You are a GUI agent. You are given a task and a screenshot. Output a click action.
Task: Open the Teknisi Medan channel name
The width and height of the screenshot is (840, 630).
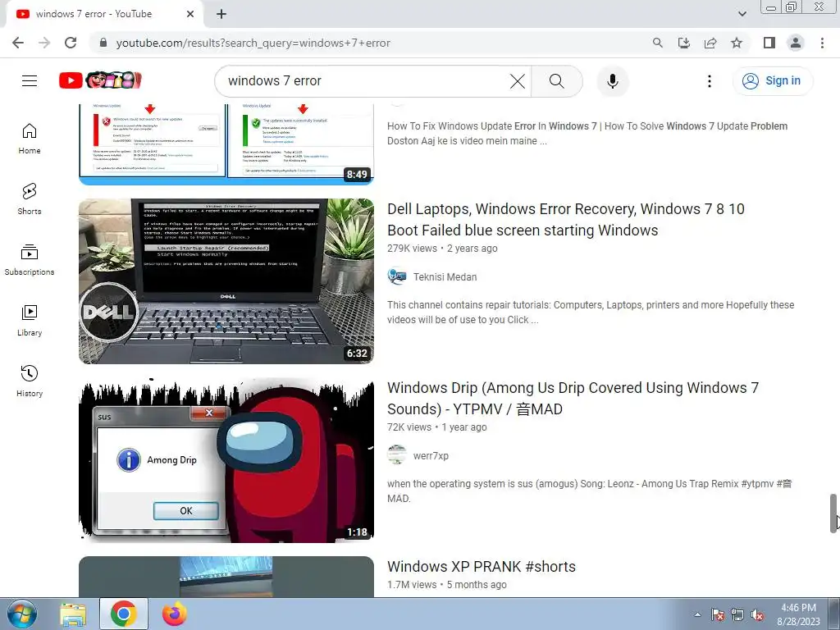pyautogui.click(x=445, y=277)
